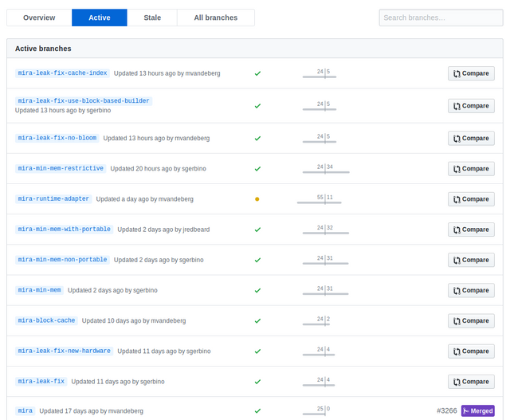510x420 pixels.
Task: View success checkmark for mira-min-mem-non-portable
Action: [257, 260]
